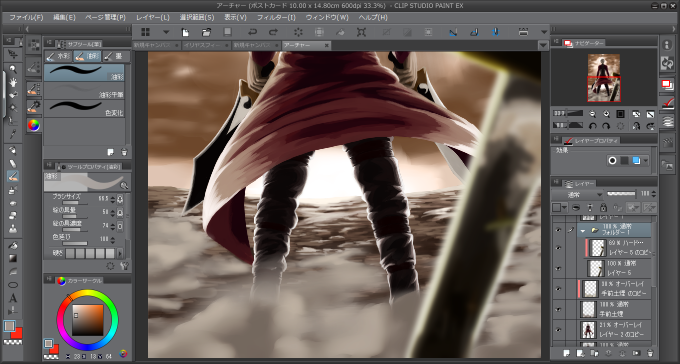680x364 pixels.
Task: Switch to the イリヤスフィー canvas tab
Action: coord(206,45)
